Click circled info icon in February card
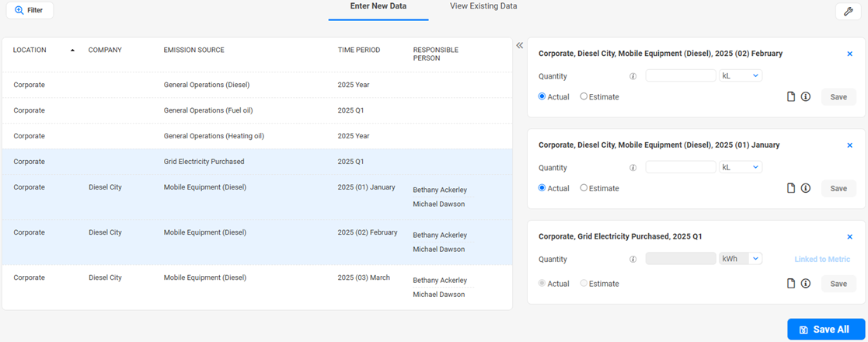The image size is (868, 342). [x=806, y=97]
